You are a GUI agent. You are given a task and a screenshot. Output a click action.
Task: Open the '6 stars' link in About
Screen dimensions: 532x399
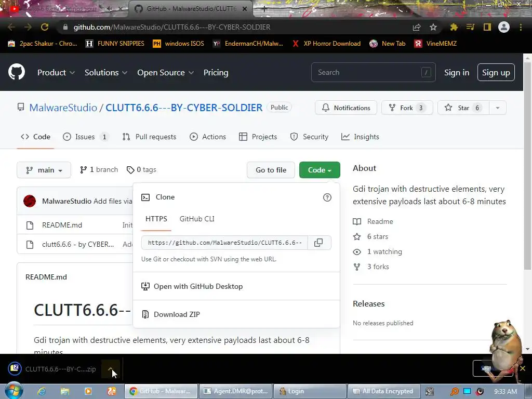[370, 236]
